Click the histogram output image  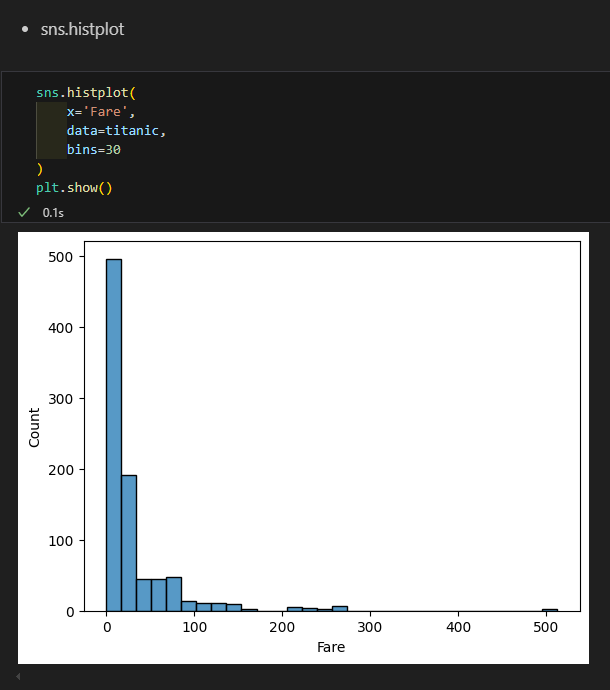[303, 448]
